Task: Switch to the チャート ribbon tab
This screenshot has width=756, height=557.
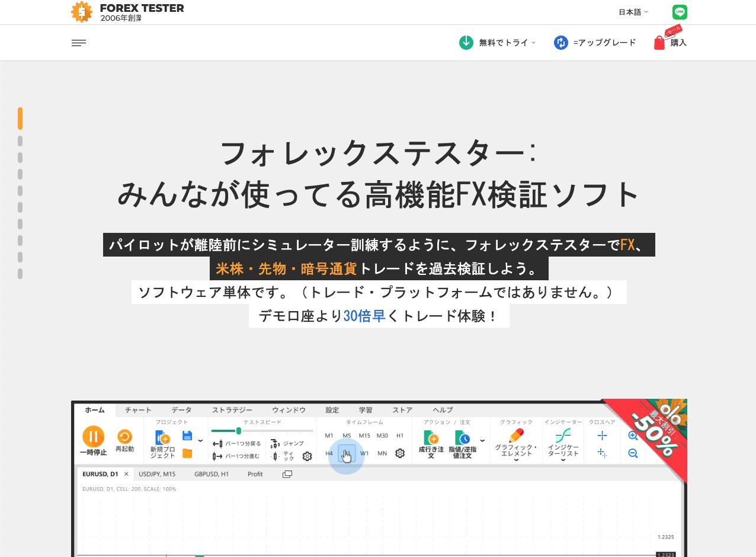Action: coord(138,410)
